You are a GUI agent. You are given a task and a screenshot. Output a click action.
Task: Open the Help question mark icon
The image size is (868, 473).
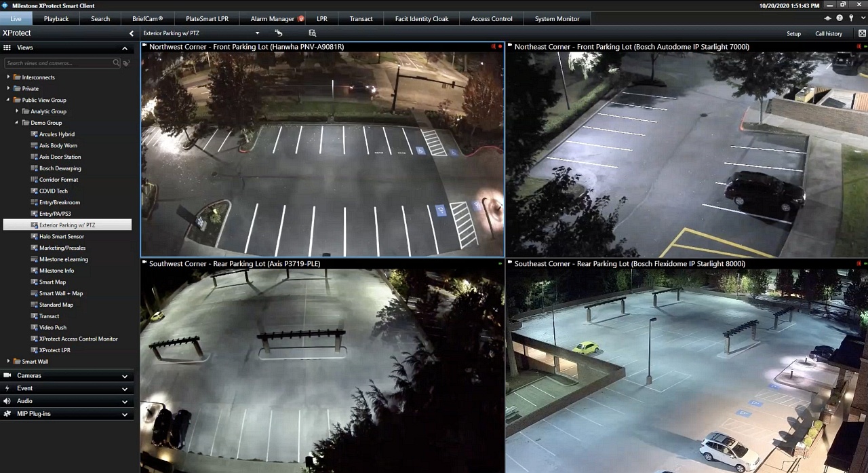(x=840, y=18)
